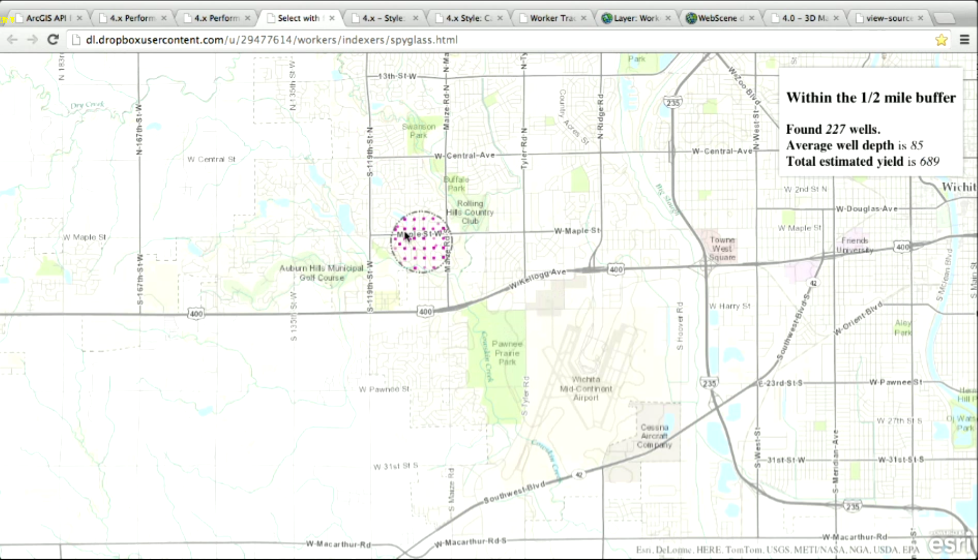Close the Worker Trac tab
Screen dimensions: 978x560
point(583,18)
